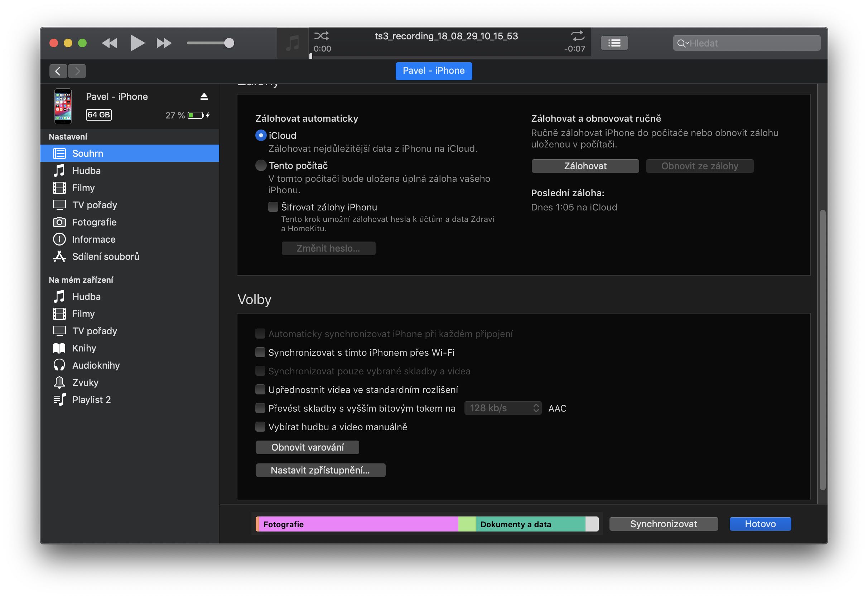Click the Změnit heslo button
The height and width of the screenshot is (597, 868).
click(x=328, y=248)
